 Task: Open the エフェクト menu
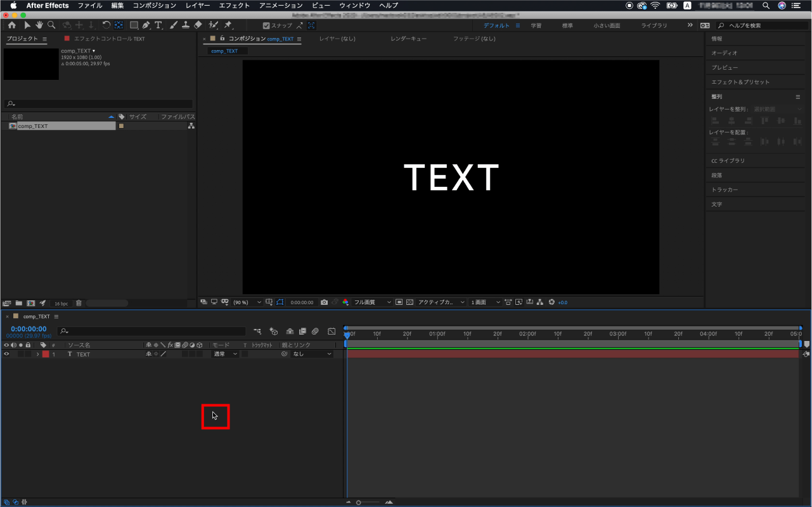[234, 5]
